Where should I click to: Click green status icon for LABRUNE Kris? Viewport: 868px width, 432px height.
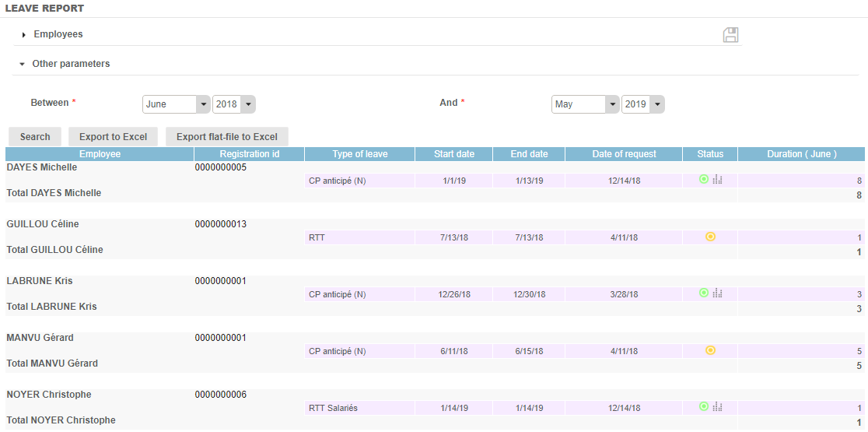coord(704,293)
